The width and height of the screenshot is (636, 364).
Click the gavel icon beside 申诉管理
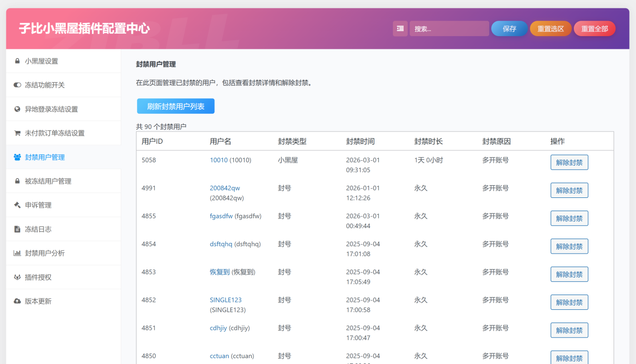tap(17, 205)
